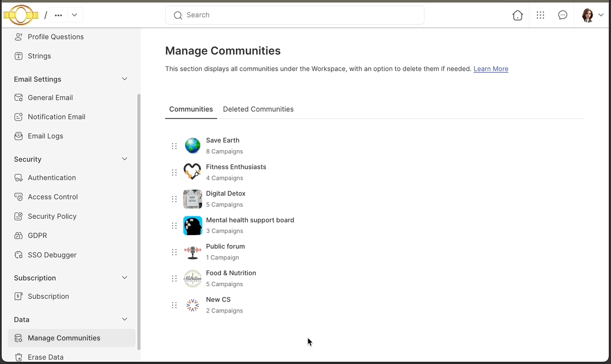
Task: Click the Save Earth globe thumbnail
Action: coord(193,145)
